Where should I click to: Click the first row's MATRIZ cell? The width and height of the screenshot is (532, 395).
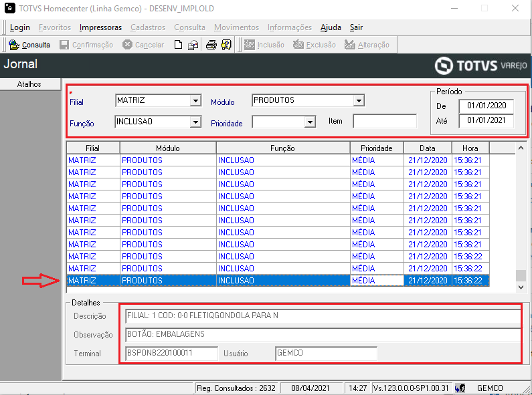pos(93,160)
